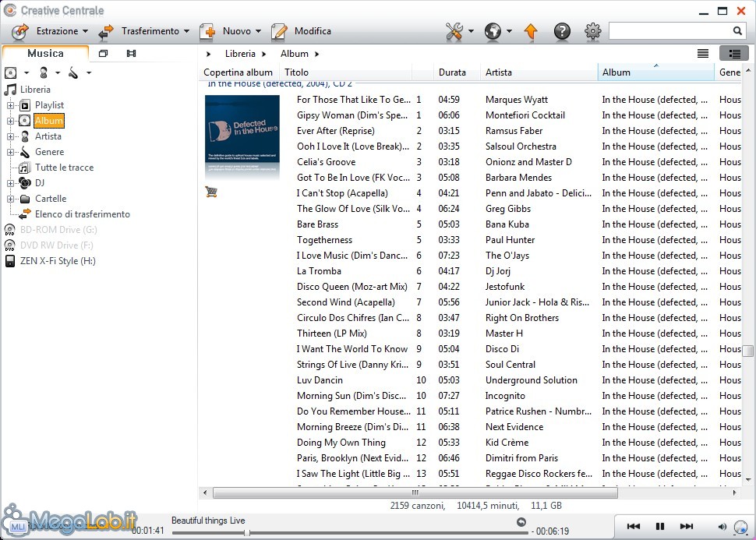Viewport: 756px width, 540px height.
Task: Click the genre saxophone filter icon
Action: click(x=73, y=72)
